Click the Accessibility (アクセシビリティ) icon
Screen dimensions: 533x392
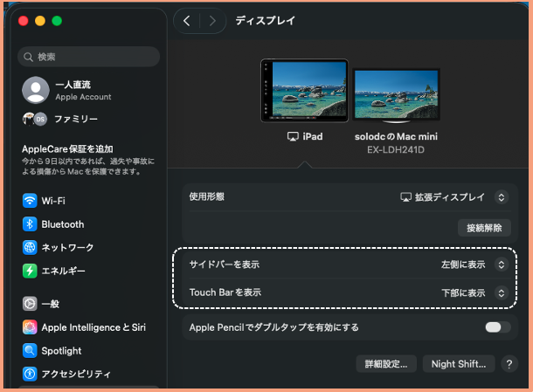[x=31, y=375]
